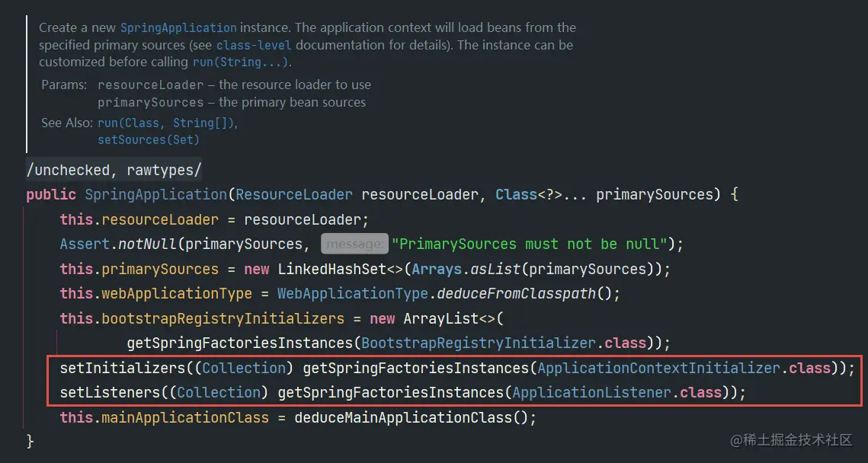Click the deduceMainApplicationClass method call
Viewport: 868px width, 463px height.
(404, 417)
